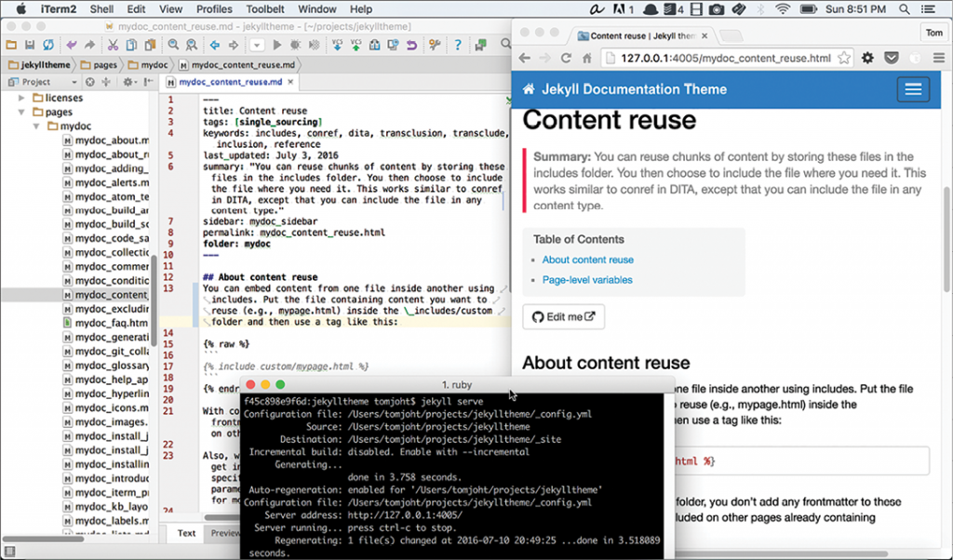Screen dimensions: 953x560
Task: Click the Wi-Fi status icon
Action: (783, 9)
